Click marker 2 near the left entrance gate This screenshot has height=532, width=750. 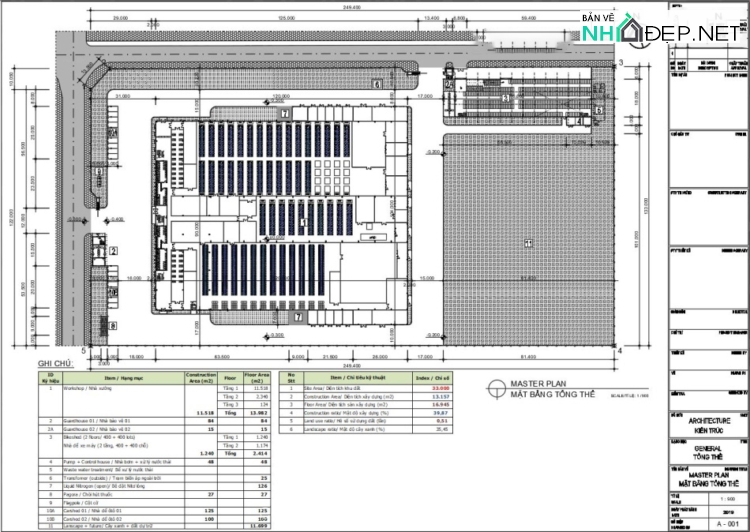(x=113, y=251)
